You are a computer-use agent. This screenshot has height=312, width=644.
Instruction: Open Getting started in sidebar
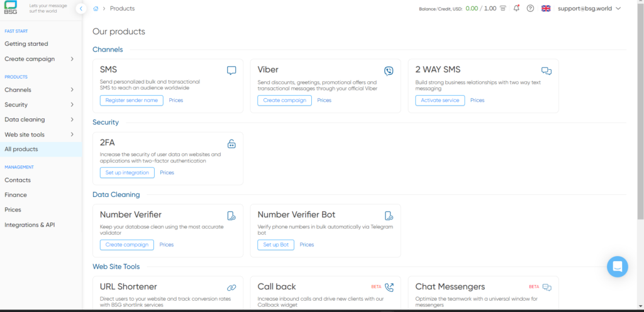[x=26, y=44]
